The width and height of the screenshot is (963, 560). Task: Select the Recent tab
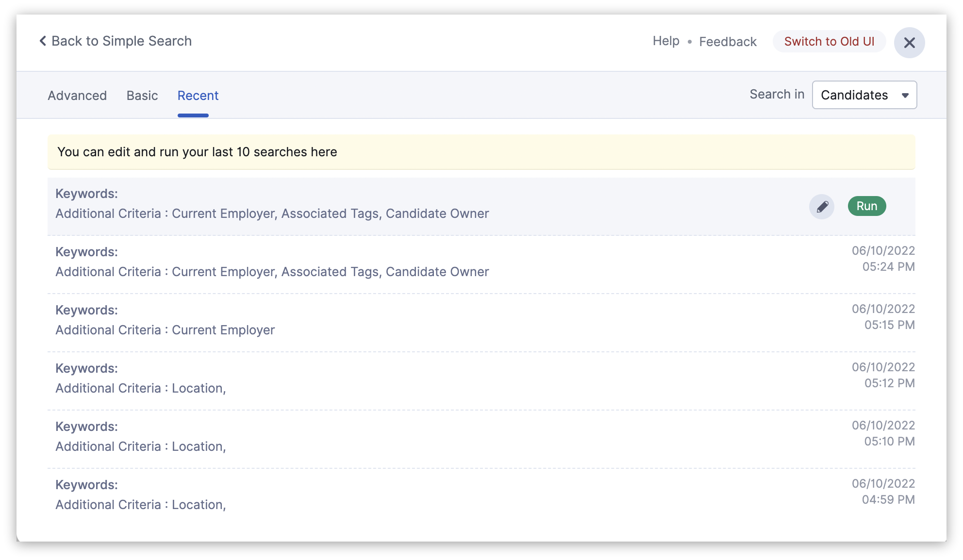(x=198, y=96)
